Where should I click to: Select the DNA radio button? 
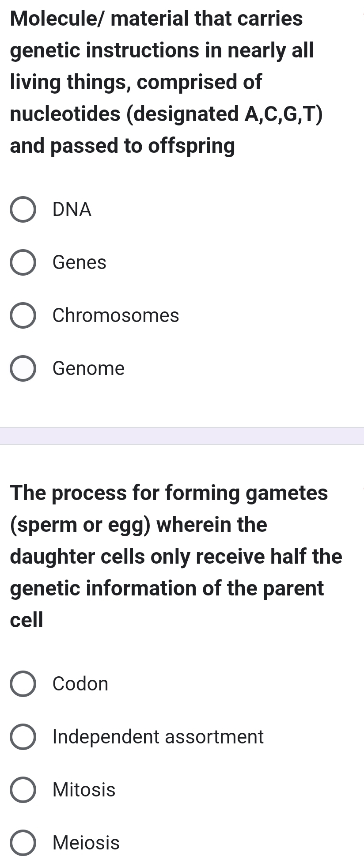[23, 209]
